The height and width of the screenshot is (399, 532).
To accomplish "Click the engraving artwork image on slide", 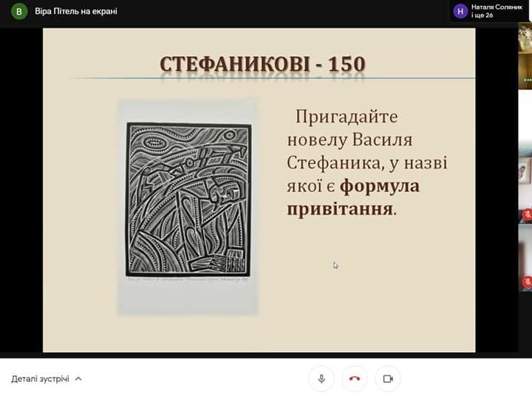I will (188, 199).
